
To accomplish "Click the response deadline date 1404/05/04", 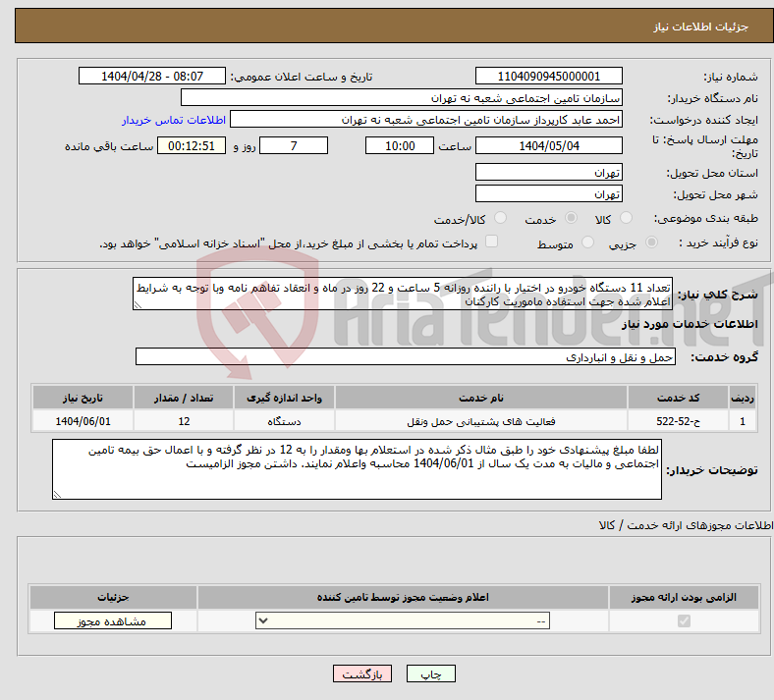I will point(549,145).
